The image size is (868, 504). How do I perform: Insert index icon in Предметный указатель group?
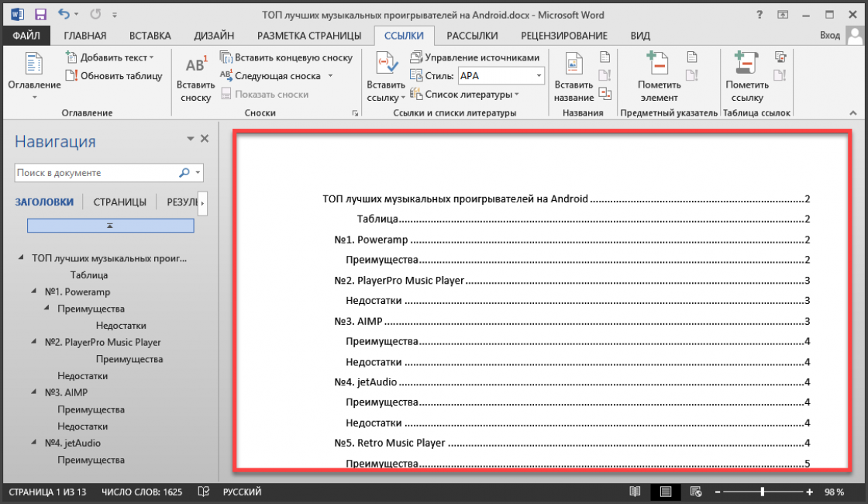pos(692,57)
